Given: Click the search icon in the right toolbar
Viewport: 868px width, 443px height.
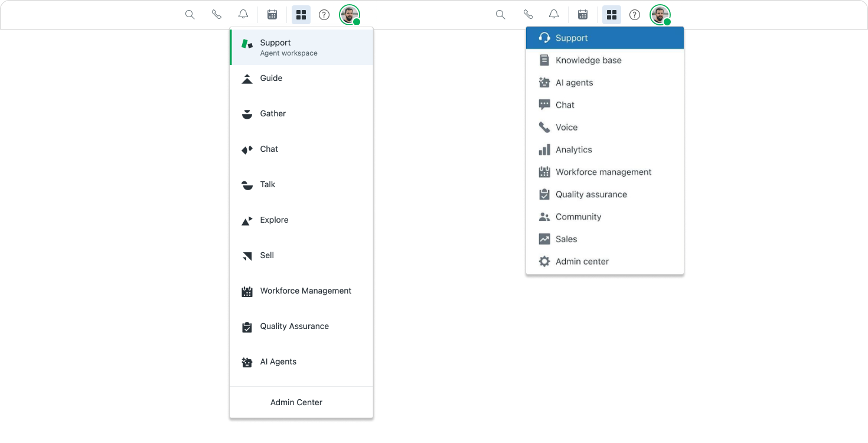Looking at the screenshot, I should tap(500, 15).
